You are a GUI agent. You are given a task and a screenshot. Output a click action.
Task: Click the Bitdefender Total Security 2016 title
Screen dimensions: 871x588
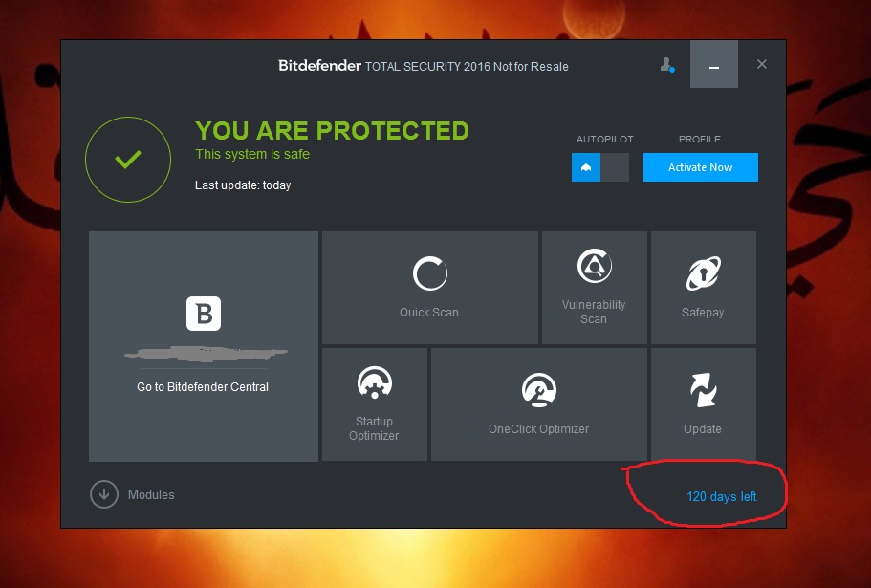point(424,66)
